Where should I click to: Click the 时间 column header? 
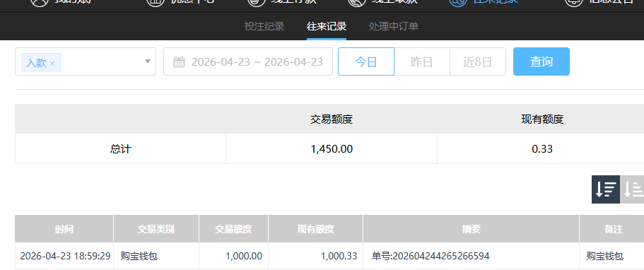coord(64,229)
